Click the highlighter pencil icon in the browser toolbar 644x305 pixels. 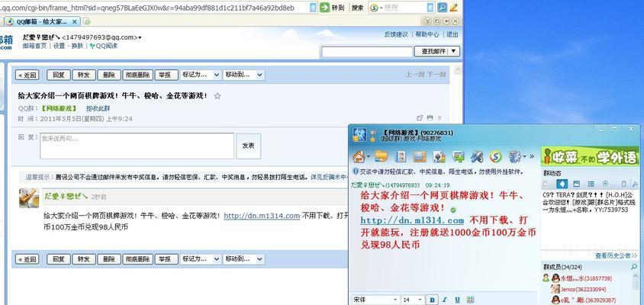coord(453,8)
